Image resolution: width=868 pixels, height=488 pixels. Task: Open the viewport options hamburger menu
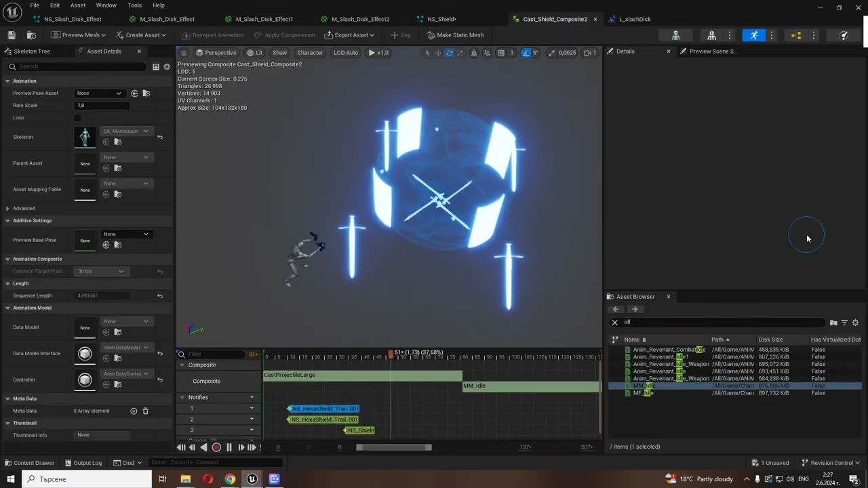coord(183,53)
